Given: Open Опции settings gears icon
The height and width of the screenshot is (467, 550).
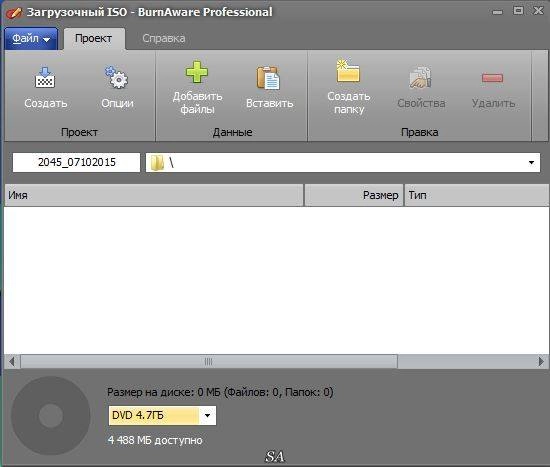Looking at the screenshot, I should click(116, 77).
